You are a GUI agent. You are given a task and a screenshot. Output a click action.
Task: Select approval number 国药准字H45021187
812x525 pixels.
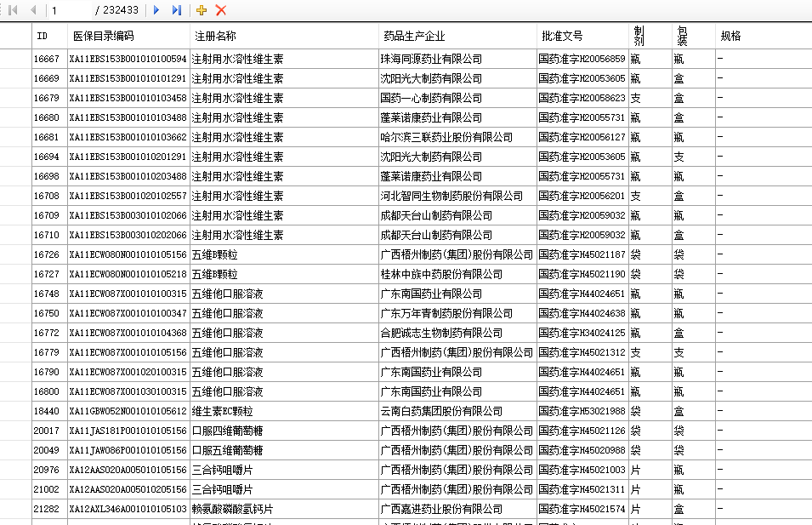pyautogui.click(x=582, y=255)
